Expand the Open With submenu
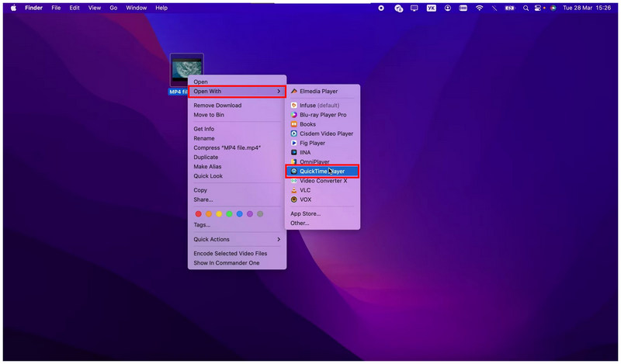This screenshot has width=621, height=364. coord(237,91)
